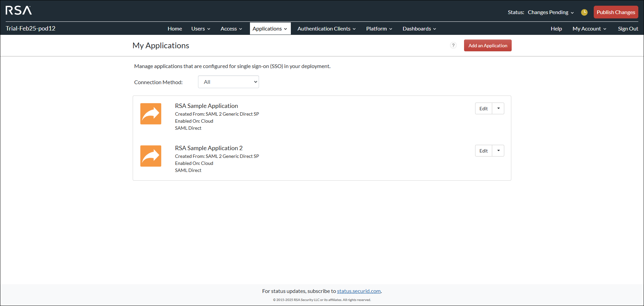The image size is (644, 306).
Task: Open the Dashboards menu
Action: click(x=419, y=29)
